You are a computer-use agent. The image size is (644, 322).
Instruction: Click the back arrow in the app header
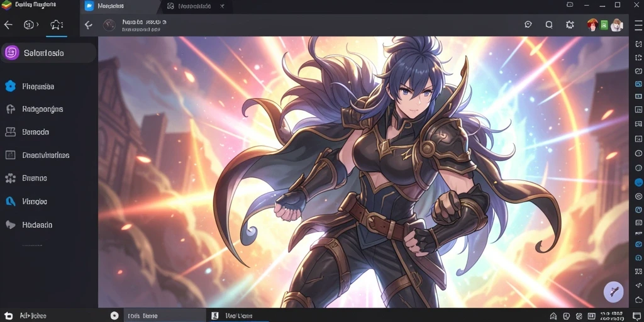click(88, 25)
